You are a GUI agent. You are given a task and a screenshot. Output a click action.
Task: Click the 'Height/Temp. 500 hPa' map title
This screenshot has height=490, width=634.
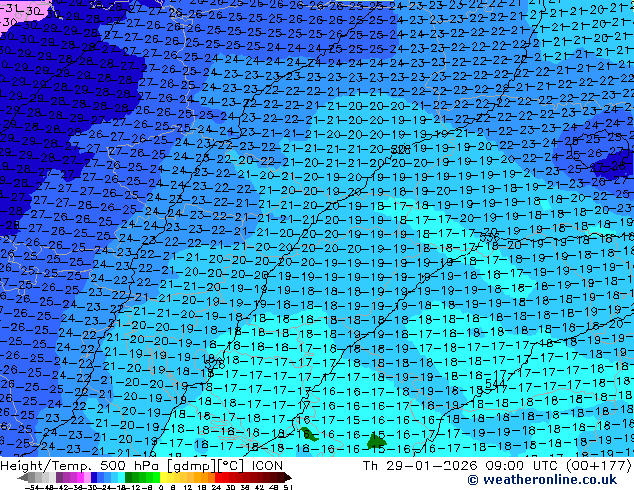point(81,465)
